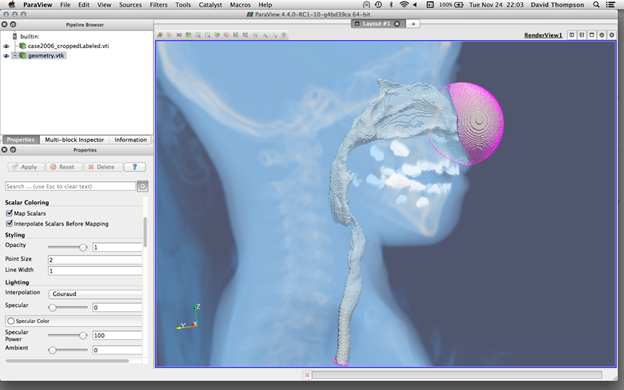Viewport: 624px width, 390px height.
Task: Open the Interpolation Gouraud dropdown
Action: [95, 294]
